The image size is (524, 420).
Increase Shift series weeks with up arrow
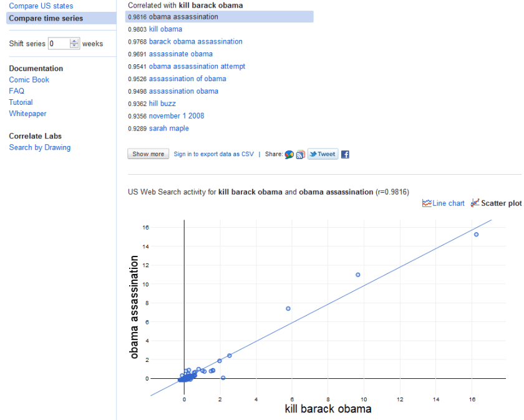point(75,41)
